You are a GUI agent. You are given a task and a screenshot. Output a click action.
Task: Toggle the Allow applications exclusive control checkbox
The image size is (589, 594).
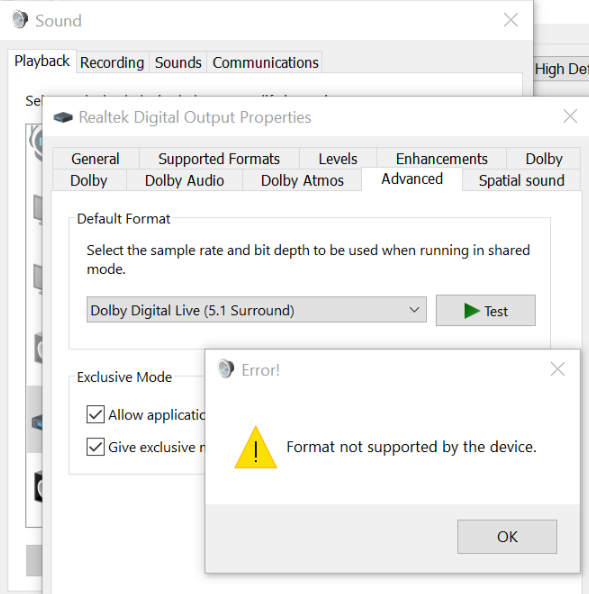(x=95, y=414)
